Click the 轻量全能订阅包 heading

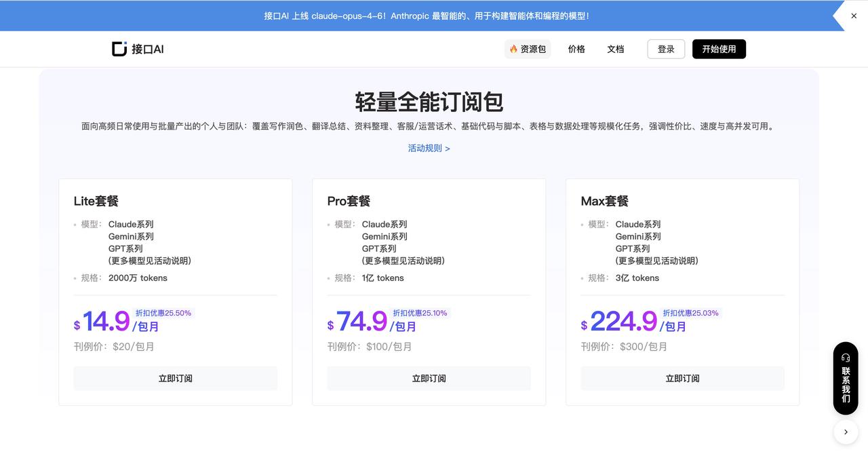[429, 102]
